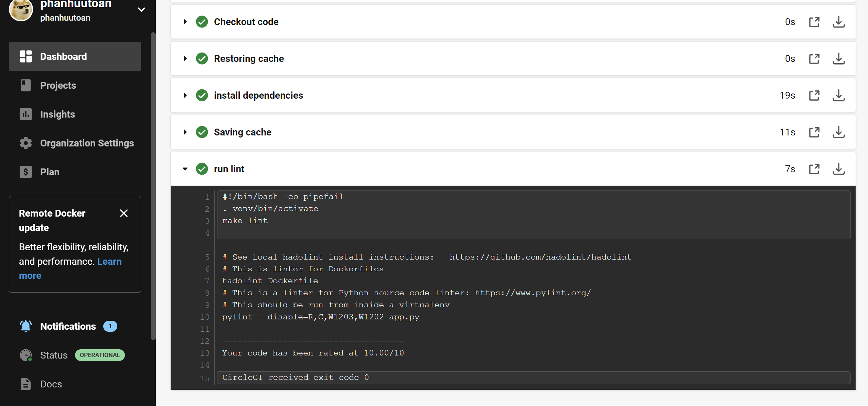The width and height of the screenshot is (868, 406).
Task: Click the OPERATIONAL status badge
Action: [100, 355]
